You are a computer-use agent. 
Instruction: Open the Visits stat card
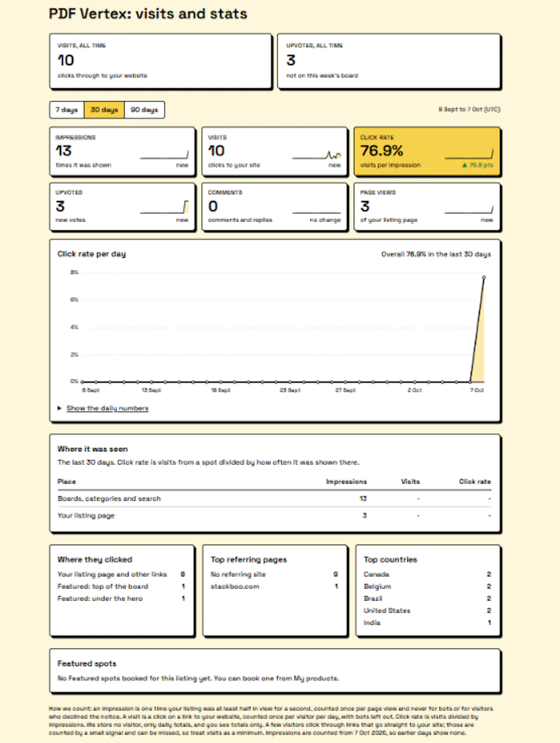tap(275, 151)
